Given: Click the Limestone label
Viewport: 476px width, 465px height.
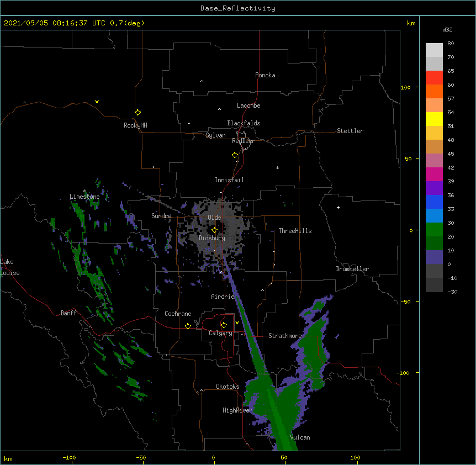Looking at the screenshot, I should tap(84, 197).
